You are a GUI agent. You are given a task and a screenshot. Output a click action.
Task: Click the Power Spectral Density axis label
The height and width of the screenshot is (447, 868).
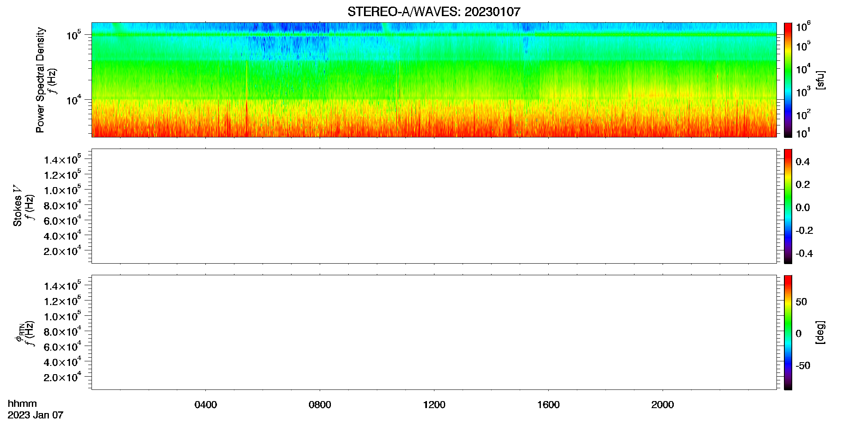(40, 80)
